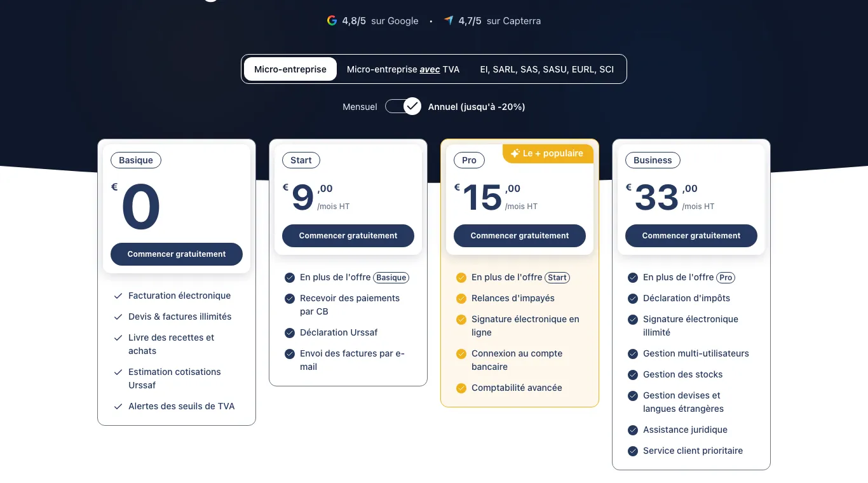The width and height of the screenshot is (868, 483).
Task: Click "4,7/5 sur Capterra" rating text
Action: click(499, 21)
